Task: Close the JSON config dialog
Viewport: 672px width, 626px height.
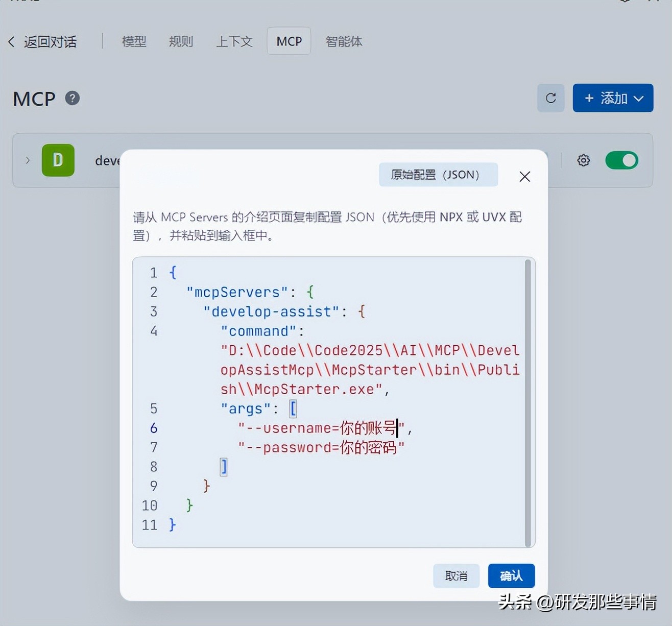Action: click(524, 177)
